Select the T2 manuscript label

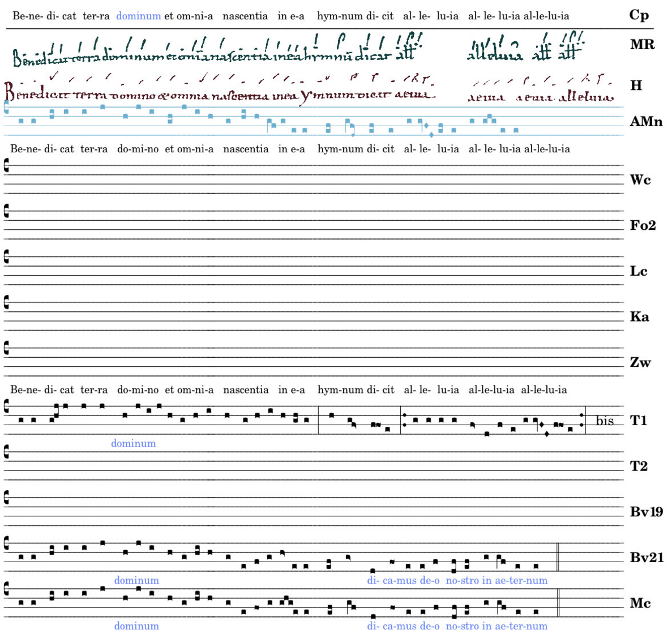(x=639, y=466)
